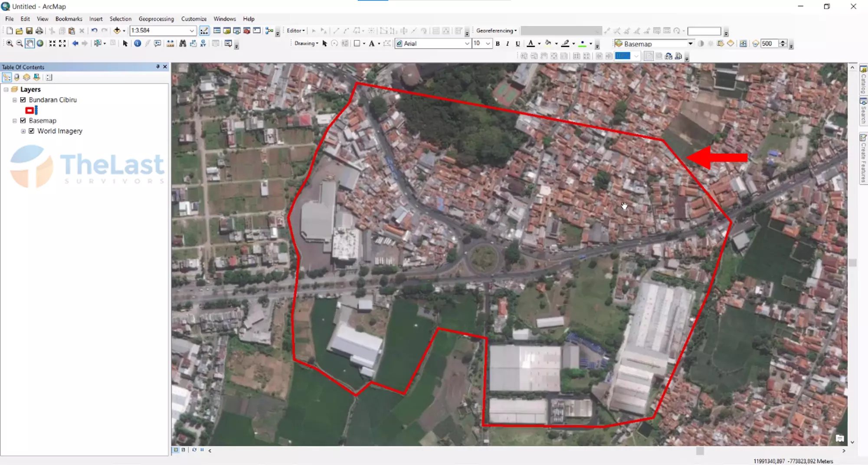Select the Measure tool
Viewport: 868px width, 465px height.
[x=170, y=43]
